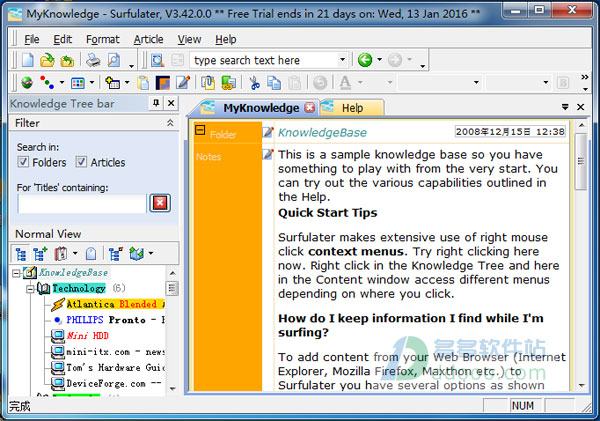This screenshot has height=421, width=600.
Task: Click the Print icon in toolbar
Action: point(93,60)
